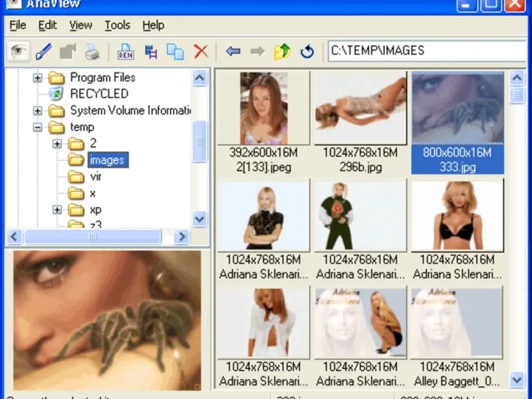The height and width of the screenshot is (399, 532).
Task: Click the tree horizontal scrollbar thumb
Action: point(92,237)
